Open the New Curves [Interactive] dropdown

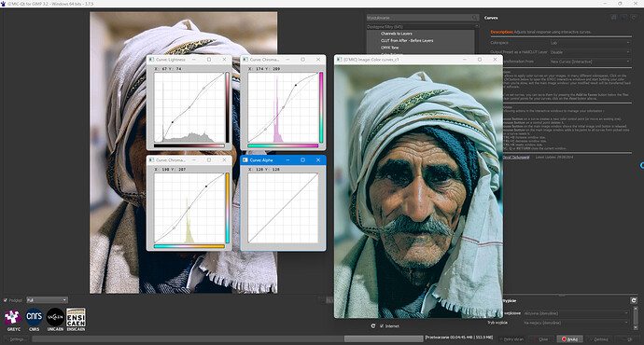point(590,62)
